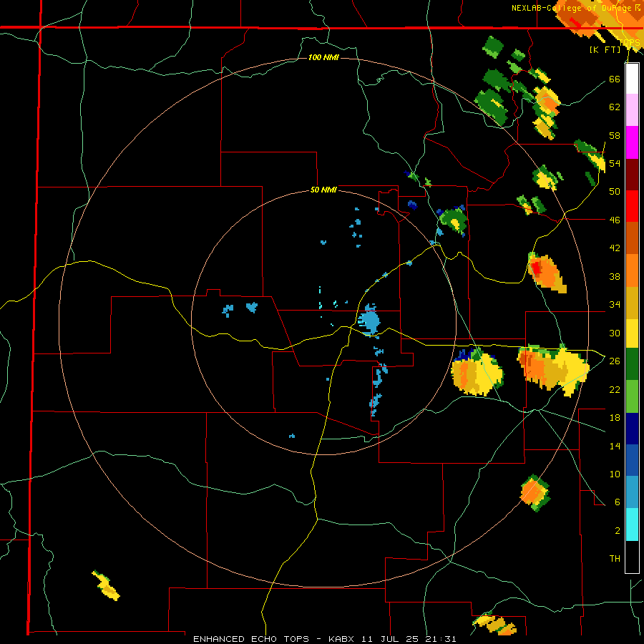Click the yellow echo cell in the southwest corner
The width and height of the screenshot is (644, 644).
pyautogui.click(x=106, y=586)
